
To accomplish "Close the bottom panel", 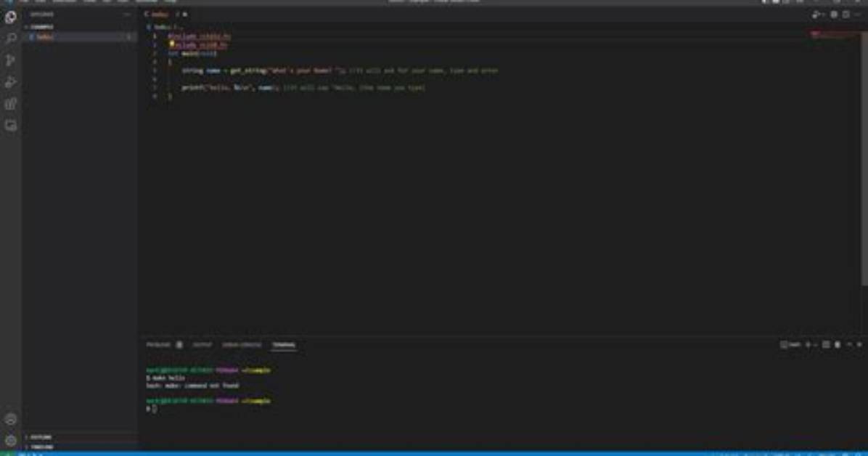I will coord(860,345).
